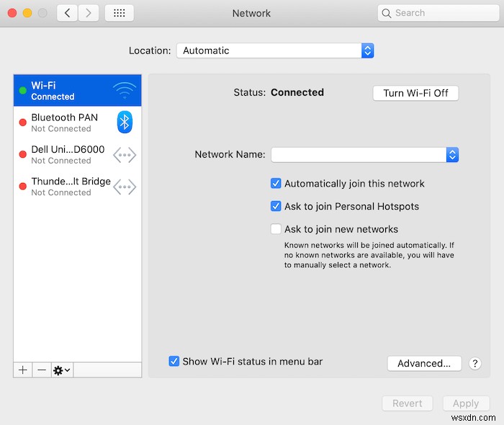This screenshot has width=504, height=425.
Task: Show all preferences grid button
Action: pos(119,13)
